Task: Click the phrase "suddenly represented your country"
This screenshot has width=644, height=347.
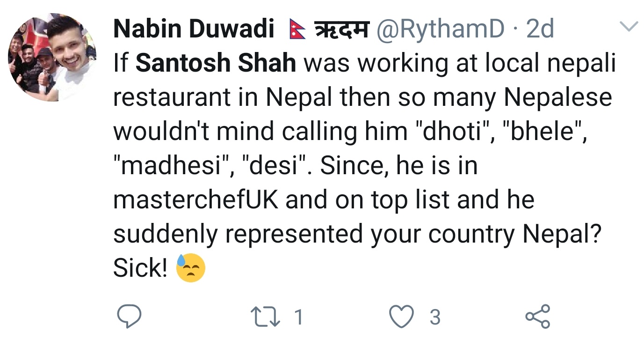Action: 313,234
